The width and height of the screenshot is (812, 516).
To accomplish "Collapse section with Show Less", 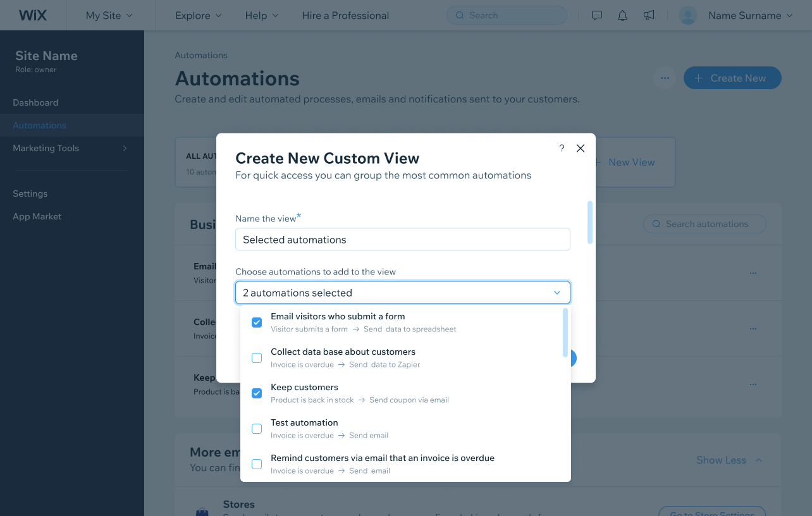I will click(729, 460).
